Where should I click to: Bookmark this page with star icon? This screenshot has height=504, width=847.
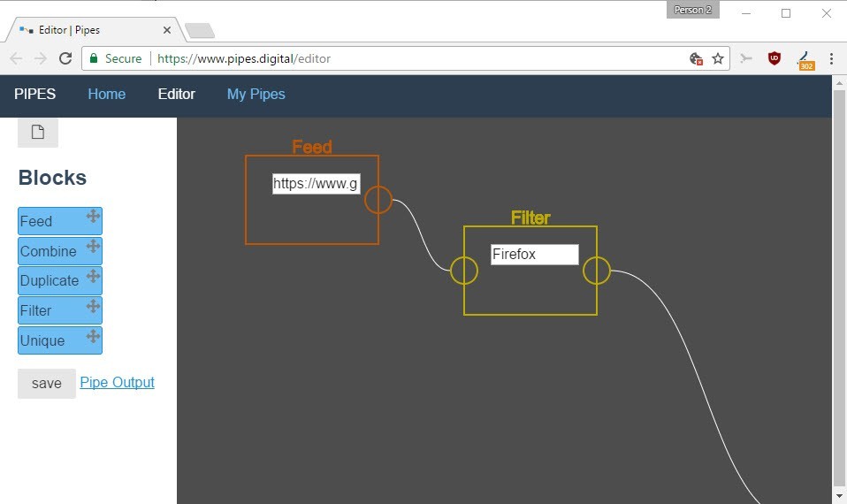(717, 58)
